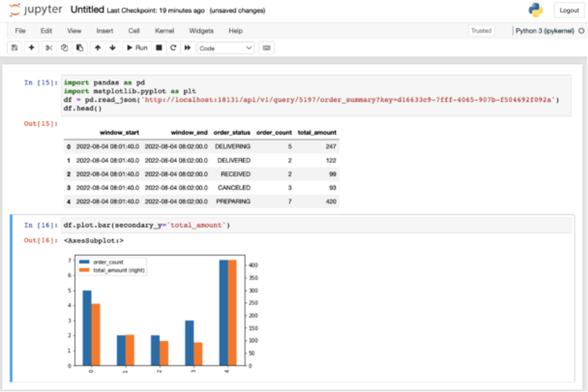Click the order_count column header
Image resolution: width=588 pixels, height=392 pixels.
tap(274, 132)
